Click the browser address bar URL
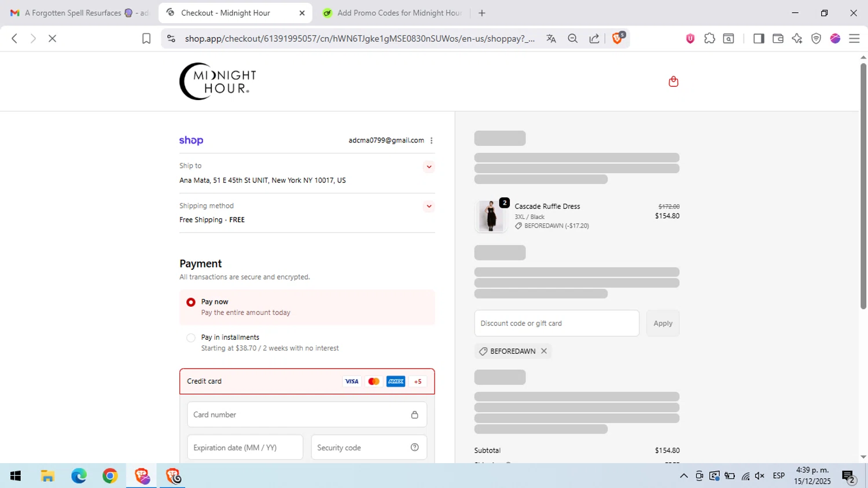The height and width of the screenshot is (488, 868). 359,39
